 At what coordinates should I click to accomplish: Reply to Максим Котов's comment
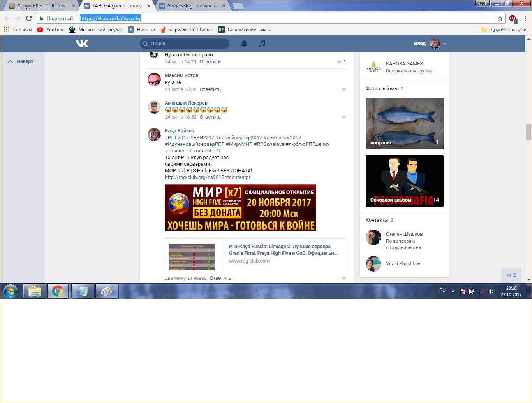210,89
